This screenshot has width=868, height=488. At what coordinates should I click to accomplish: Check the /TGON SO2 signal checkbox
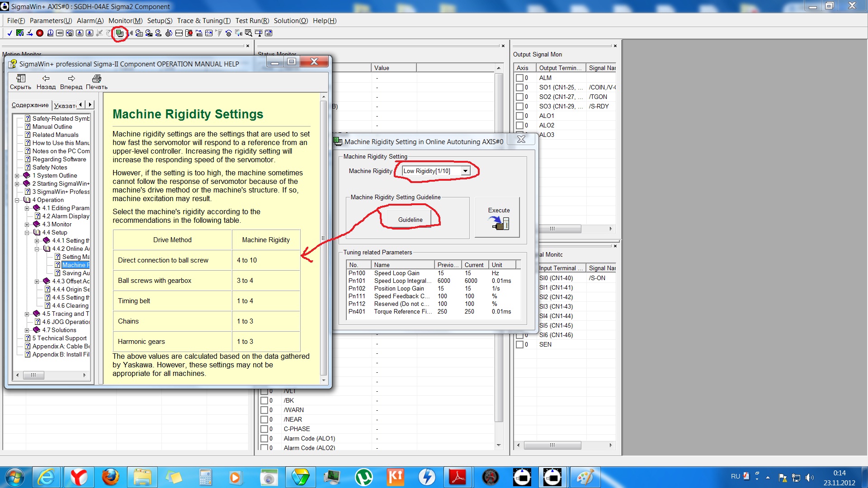519,97
